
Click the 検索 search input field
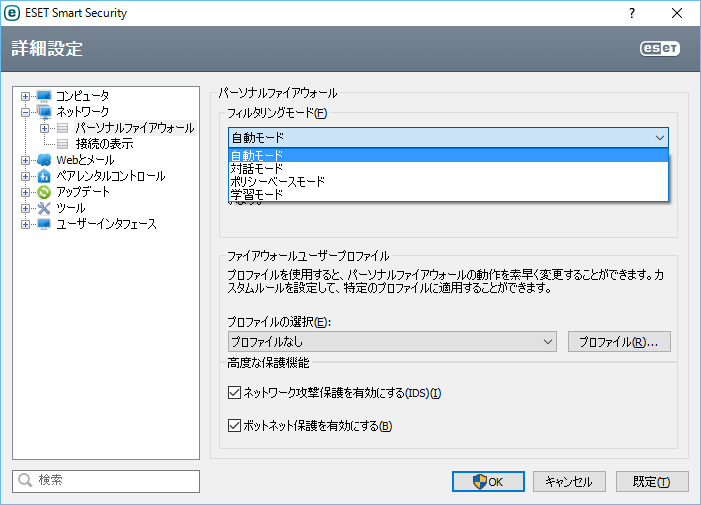coord(106,481)
